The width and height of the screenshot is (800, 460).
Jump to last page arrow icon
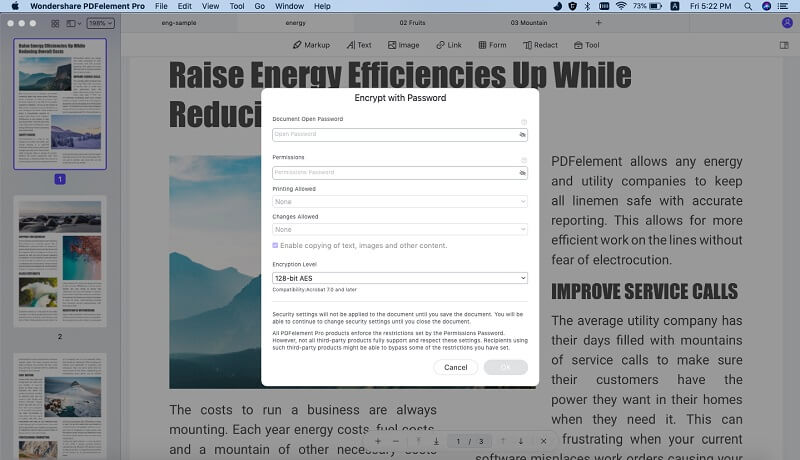point(436,441)
